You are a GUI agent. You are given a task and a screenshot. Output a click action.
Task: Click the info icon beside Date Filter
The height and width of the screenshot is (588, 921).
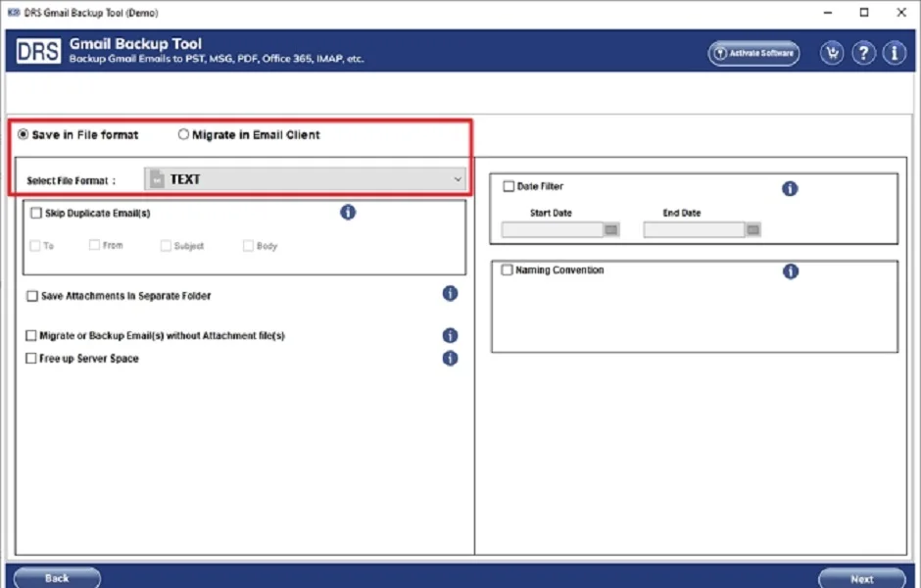790,188
